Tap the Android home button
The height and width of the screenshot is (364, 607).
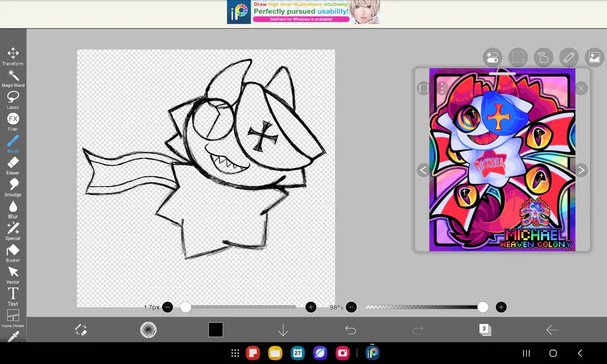(553, 353)
